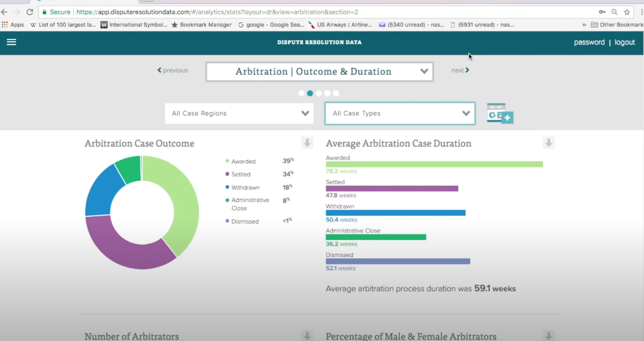
Task: Select the third page indicator dot
Action: click(x=319, y=93)
